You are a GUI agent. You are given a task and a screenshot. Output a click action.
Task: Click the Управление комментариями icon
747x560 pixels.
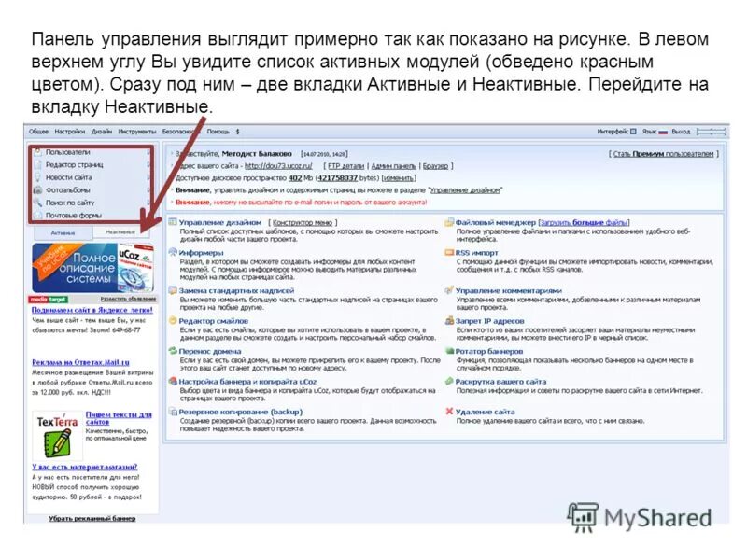[449, 291]
